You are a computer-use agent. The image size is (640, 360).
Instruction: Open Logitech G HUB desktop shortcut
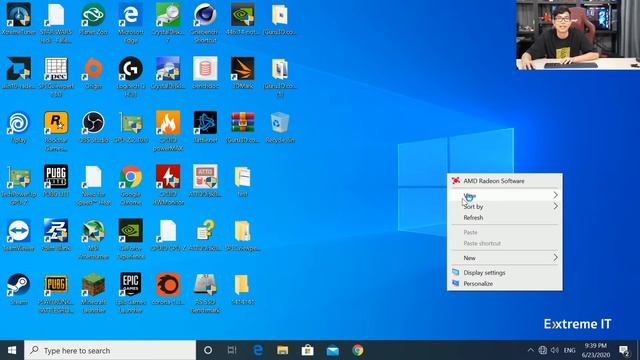(131, 76)
